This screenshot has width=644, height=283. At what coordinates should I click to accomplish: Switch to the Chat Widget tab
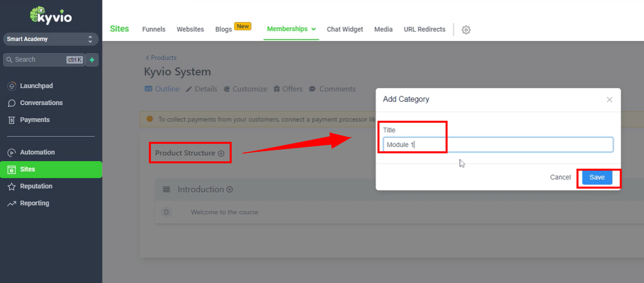[x=345, y=30]
